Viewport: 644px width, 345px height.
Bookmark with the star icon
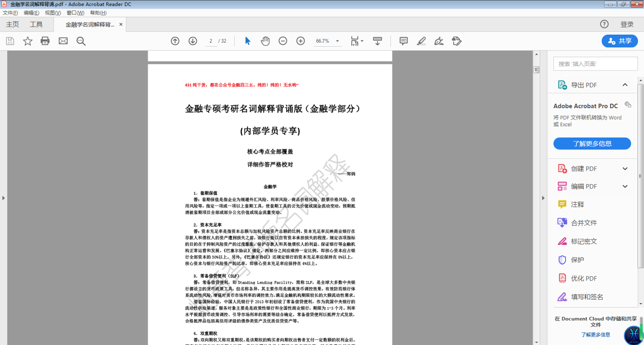coord(28,41)
